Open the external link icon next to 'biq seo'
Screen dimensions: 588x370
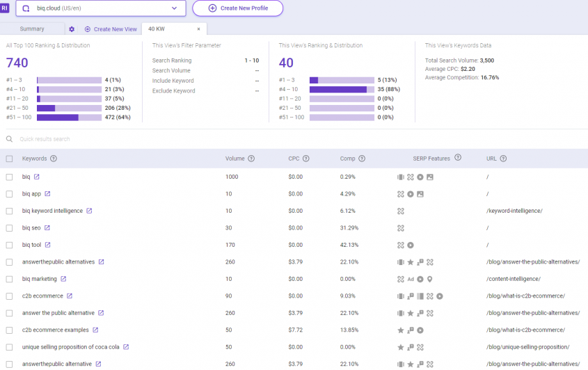pos(47,227)
